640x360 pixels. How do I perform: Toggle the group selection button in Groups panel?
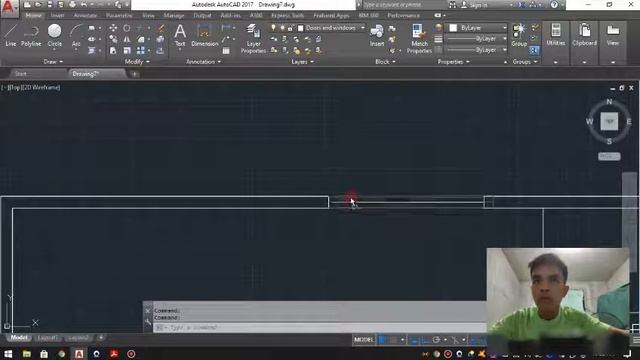point(534,51)
